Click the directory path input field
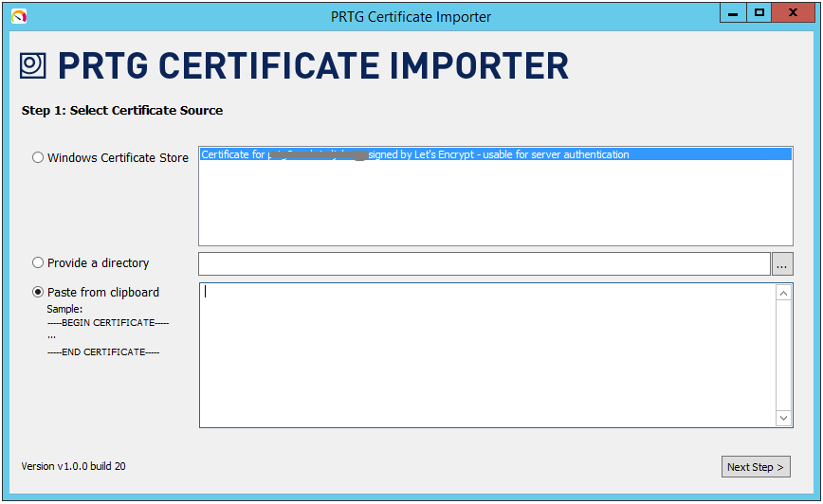The height and width of the screenshot is (504, 823). (484, 263)
